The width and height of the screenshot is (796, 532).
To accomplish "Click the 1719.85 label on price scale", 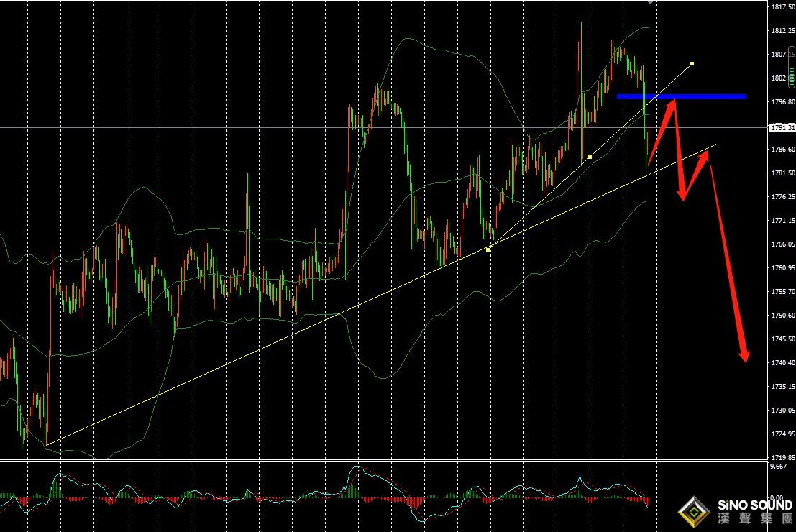I will 782,457.
